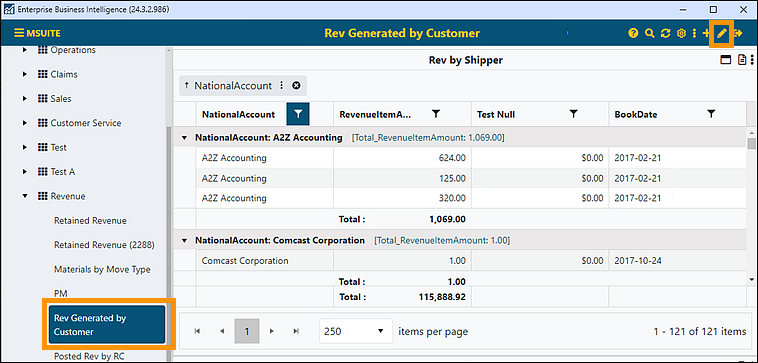The height and width of the screenshot is (363, 758).
Task: Open Materials by Move Type report
Action: (102, 269)
